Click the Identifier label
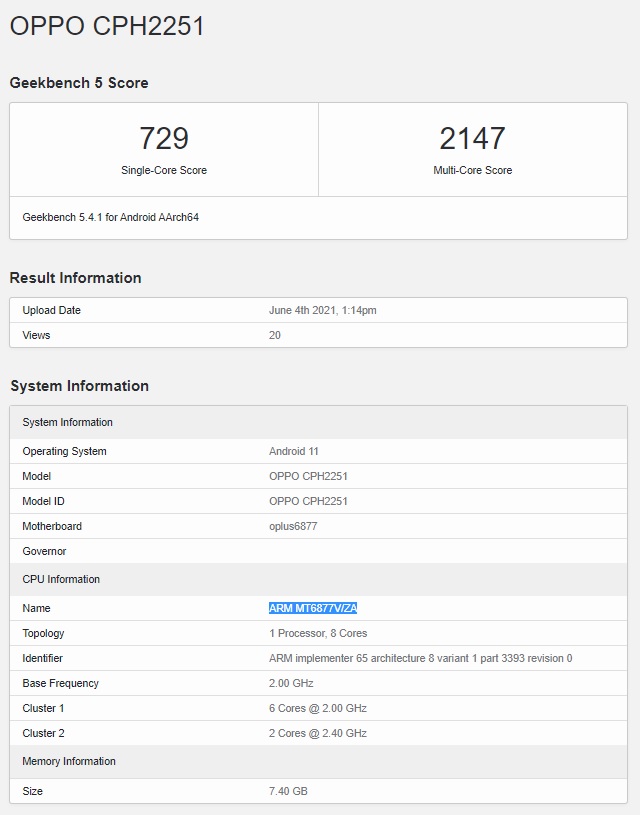The height and width of the screenshot is (815, 640). pos(43,658)
